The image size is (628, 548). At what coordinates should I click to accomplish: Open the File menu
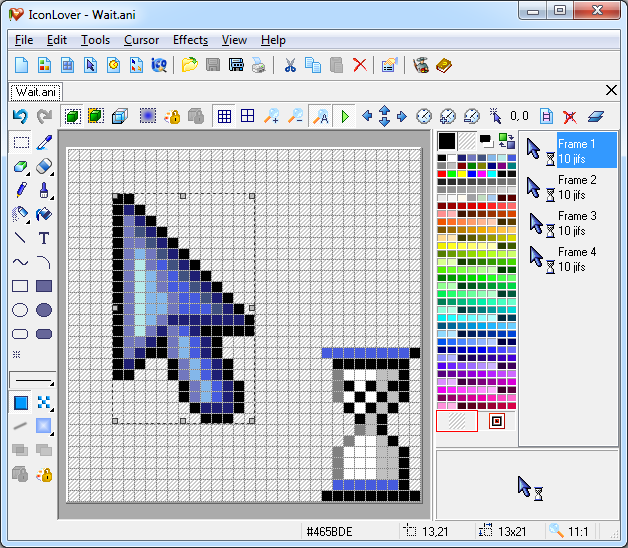point(24,40)
